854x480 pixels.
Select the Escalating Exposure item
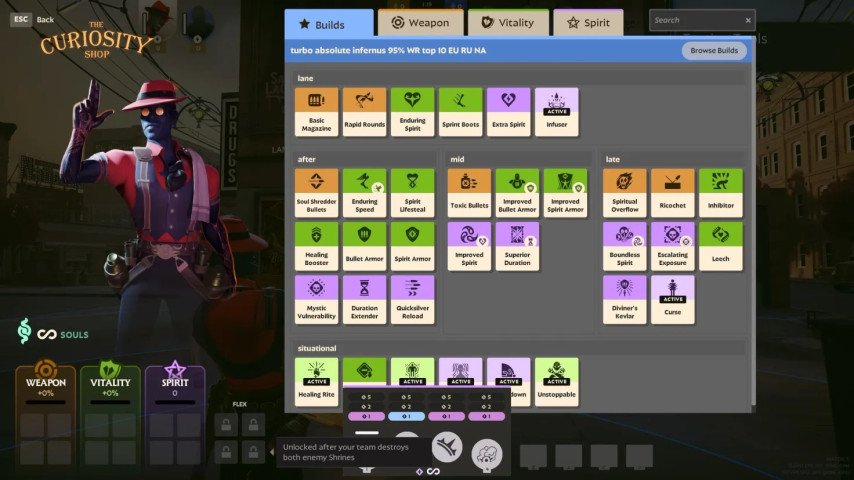[673, 246]
